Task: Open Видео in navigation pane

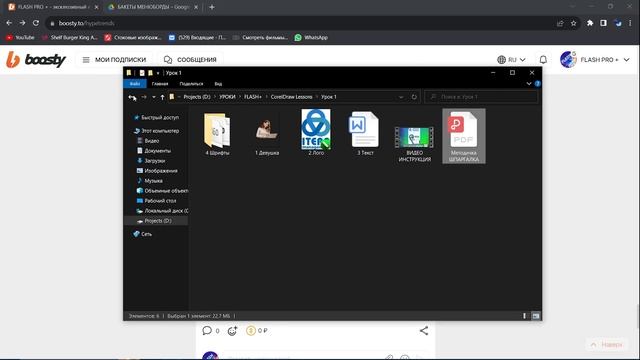Action: pos(151,141)
